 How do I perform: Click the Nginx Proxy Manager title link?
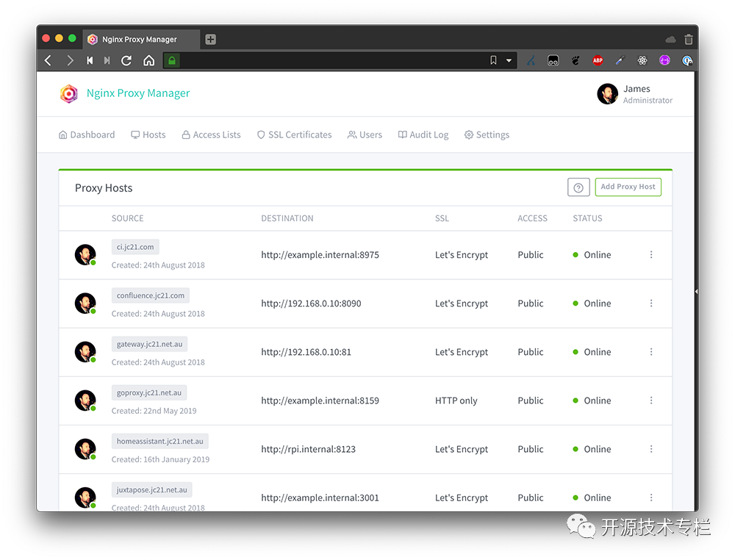(138, 93)
